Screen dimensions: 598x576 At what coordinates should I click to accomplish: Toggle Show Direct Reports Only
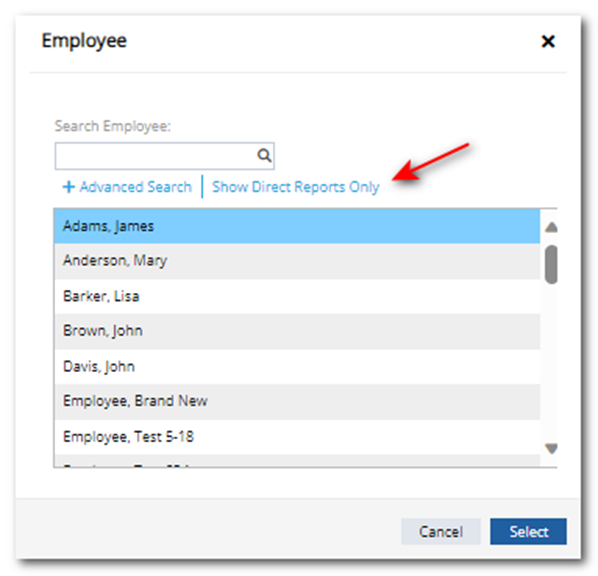[x=296, y=187]
